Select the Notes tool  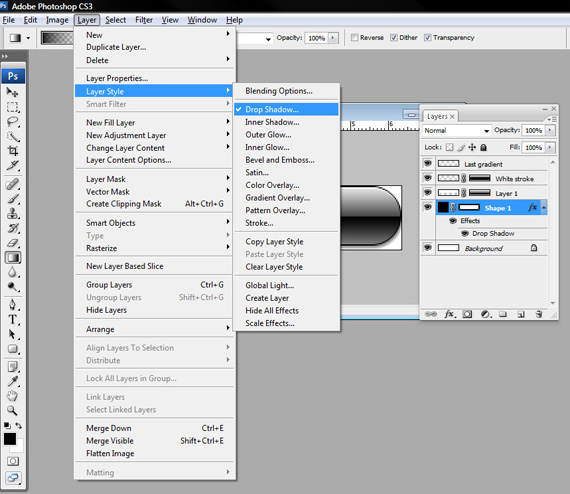(x=13, y=367)
